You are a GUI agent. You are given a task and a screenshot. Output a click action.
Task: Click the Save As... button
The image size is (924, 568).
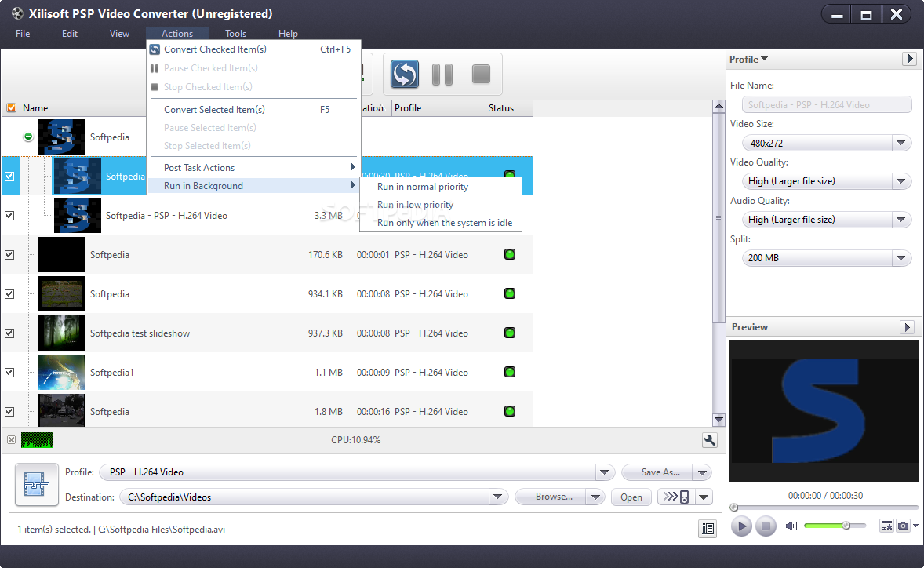point(659,472)
